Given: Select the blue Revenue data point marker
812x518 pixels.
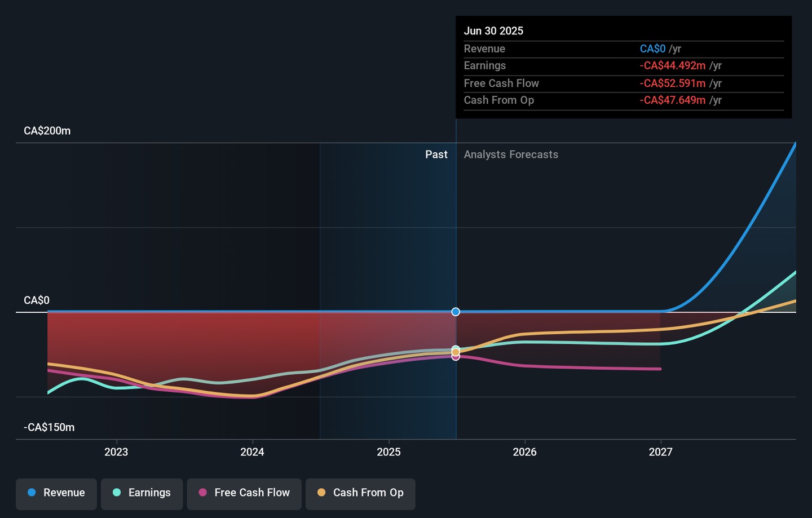Looking at the screenshot, I should tap(456, 312).
